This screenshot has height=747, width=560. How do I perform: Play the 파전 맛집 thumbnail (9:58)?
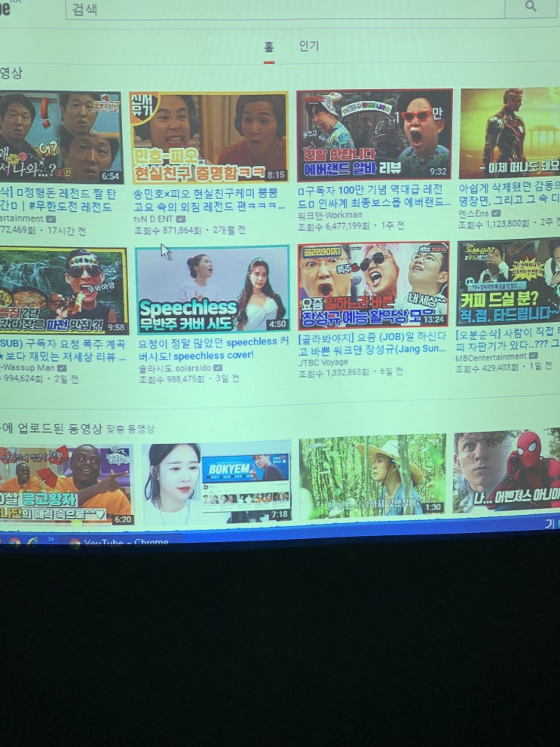[x=63, y=291]
